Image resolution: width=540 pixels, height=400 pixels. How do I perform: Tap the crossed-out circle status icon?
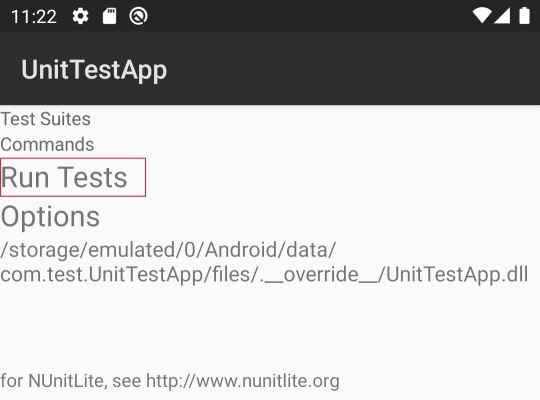point(138,16)
